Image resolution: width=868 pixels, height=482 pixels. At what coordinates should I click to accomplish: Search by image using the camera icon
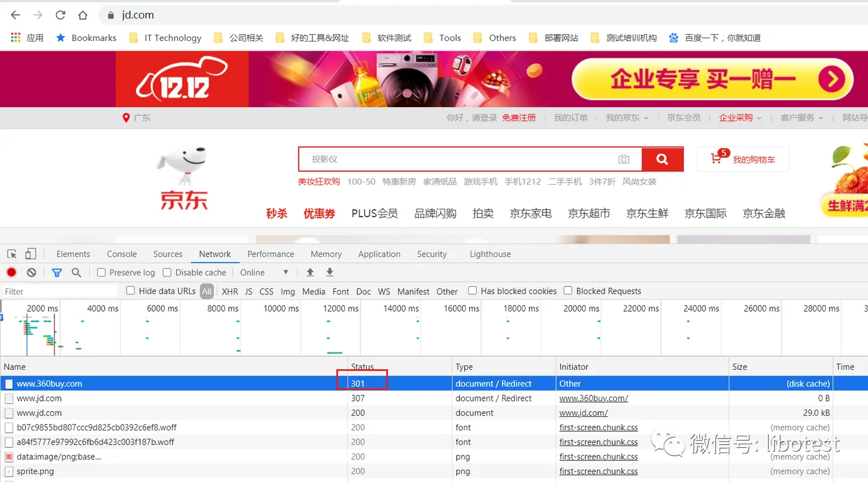tap(624, 159)
